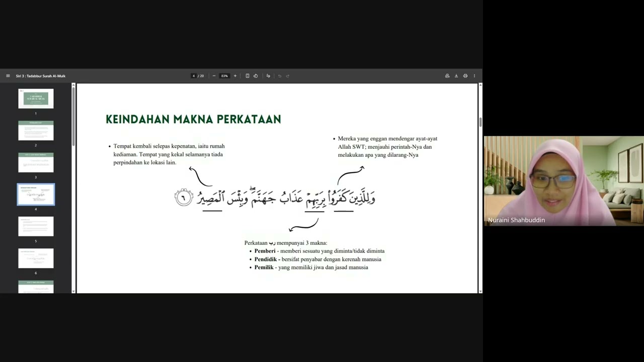Print the PDF document

pos(465,76)
